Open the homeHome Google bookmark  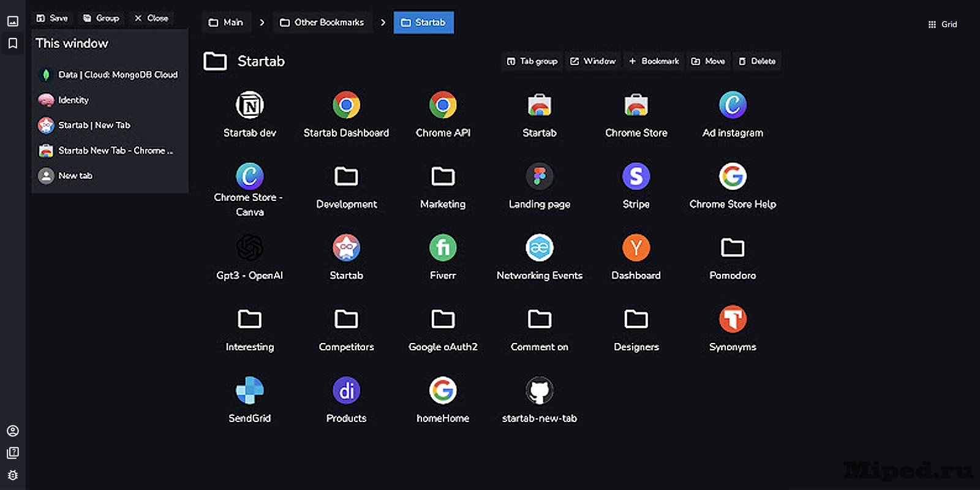click(443, 401)
